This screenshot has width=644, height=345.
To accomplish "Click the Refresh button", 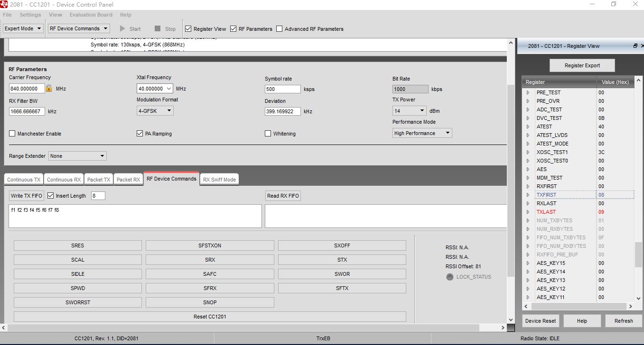I will tap(624, 321).
